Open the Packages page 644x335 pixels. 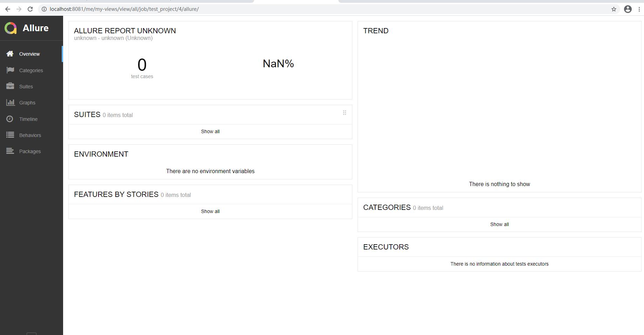[x=32, y=151]
